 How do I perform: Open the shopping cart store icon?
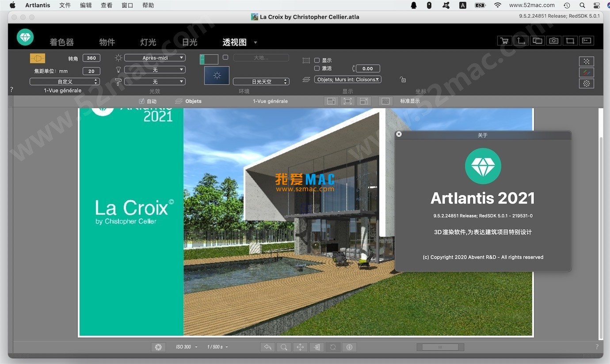coord(504,41)
